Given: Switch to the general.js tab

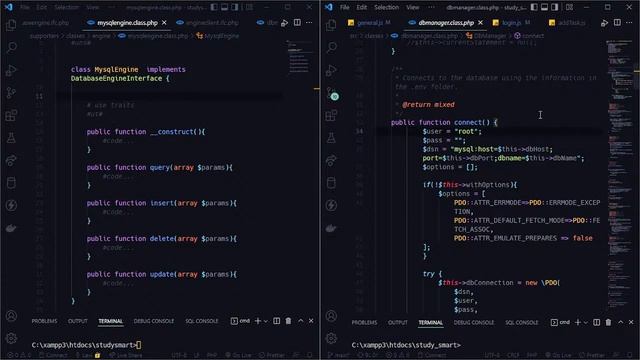Looking at the screenshot, I should (x=369, y=23).
